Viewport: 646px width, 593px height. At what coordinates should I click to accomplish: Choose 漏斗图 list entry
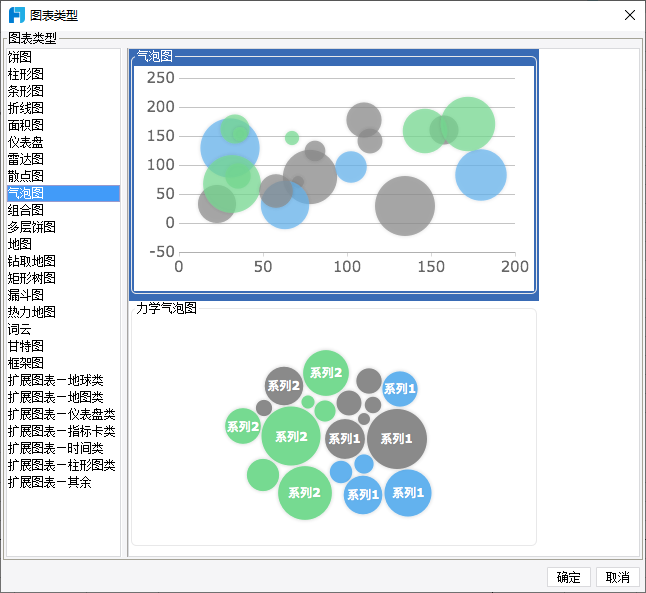[x=63, y=295]
